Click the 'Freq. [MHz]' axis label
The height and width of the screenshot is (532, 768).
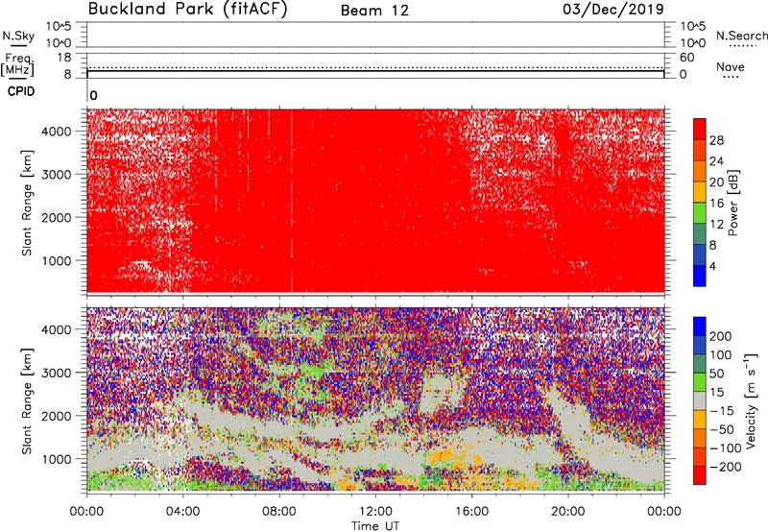point(18,64)
